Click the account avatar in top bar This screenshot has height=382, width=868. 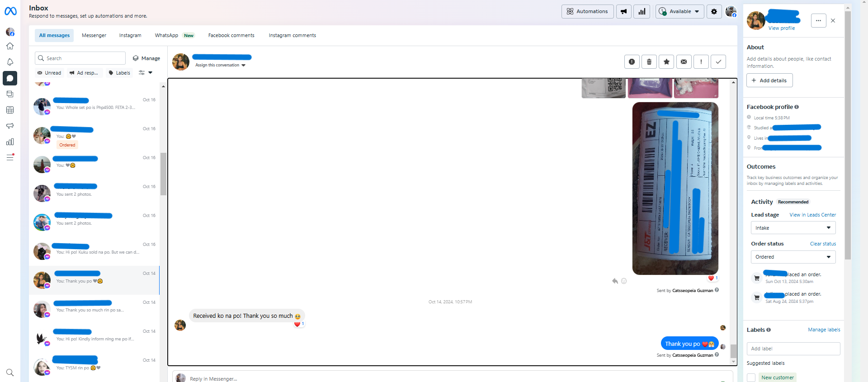(x=731, y=11)
